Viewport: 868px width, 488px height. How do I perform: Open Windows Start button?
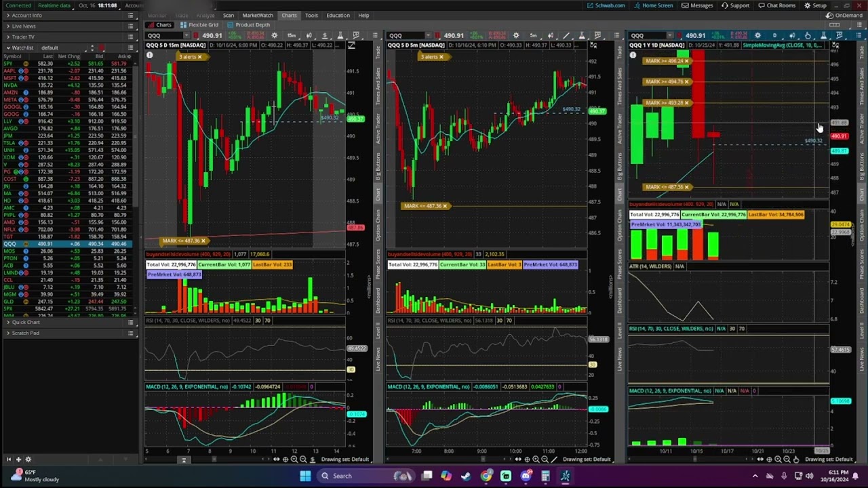click(305, 476)
